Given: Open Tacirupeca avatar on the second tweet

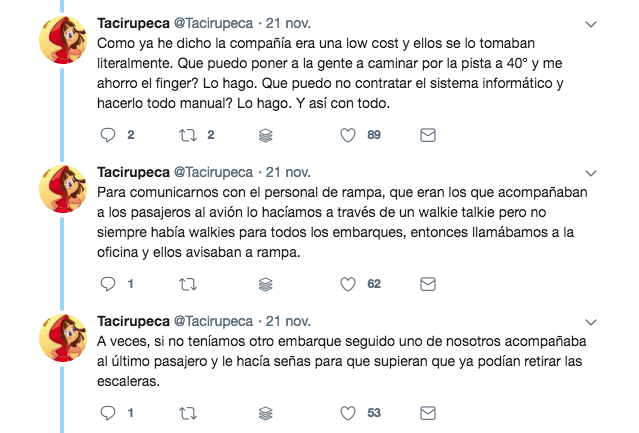Looking at the screenshot, I should pos(63,189).
